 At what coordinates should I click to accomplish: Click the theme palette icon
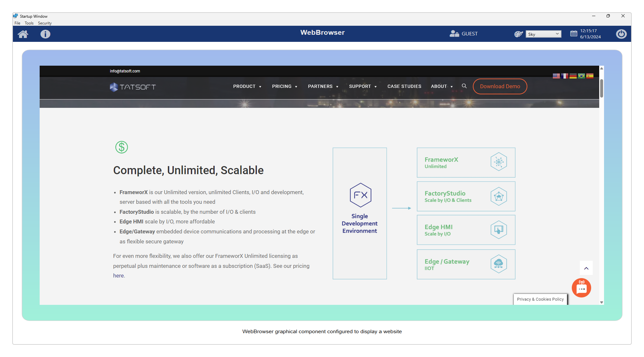coord(519,34)
